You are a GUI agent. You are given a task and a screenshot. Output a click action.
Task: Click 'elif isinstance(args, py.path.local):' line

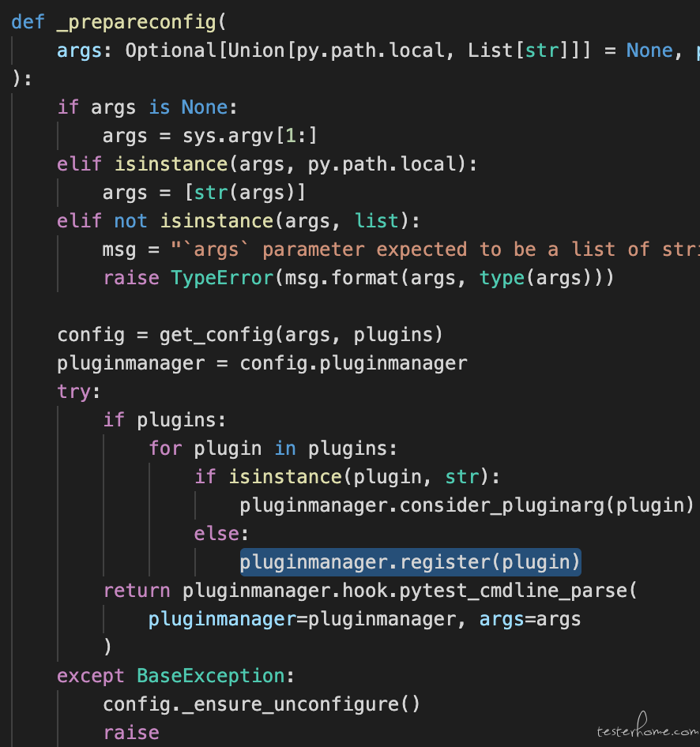[x=266, y=164]
